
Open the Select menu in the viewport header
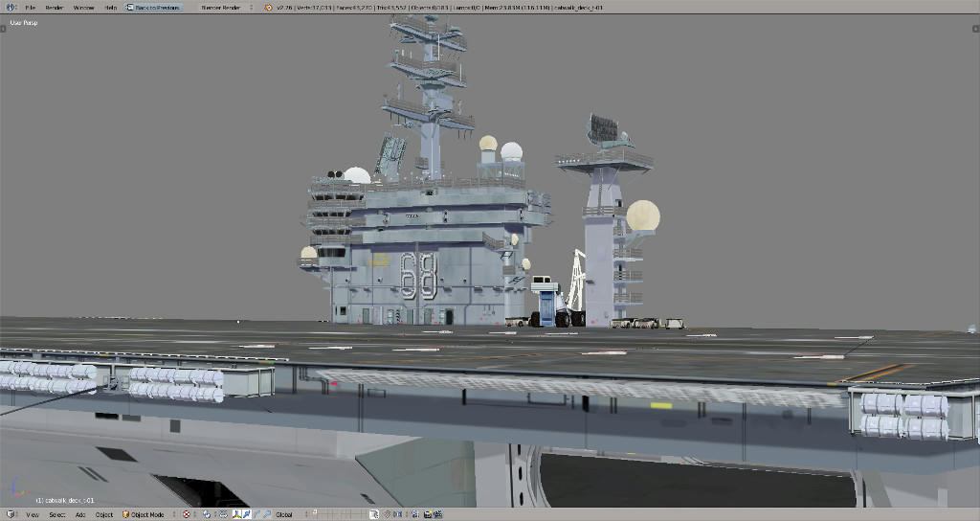tap(57, 514)
